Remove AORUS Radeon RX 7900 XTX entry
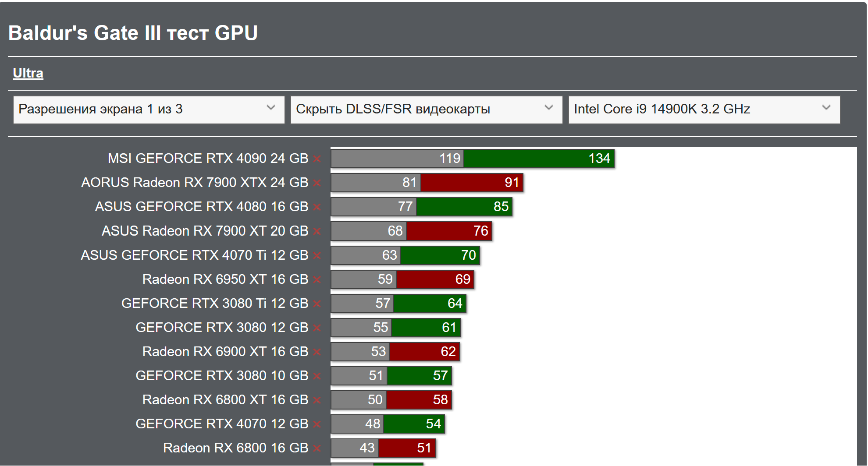The width and height of the screenshot is (868, 466). pos(317,183)
